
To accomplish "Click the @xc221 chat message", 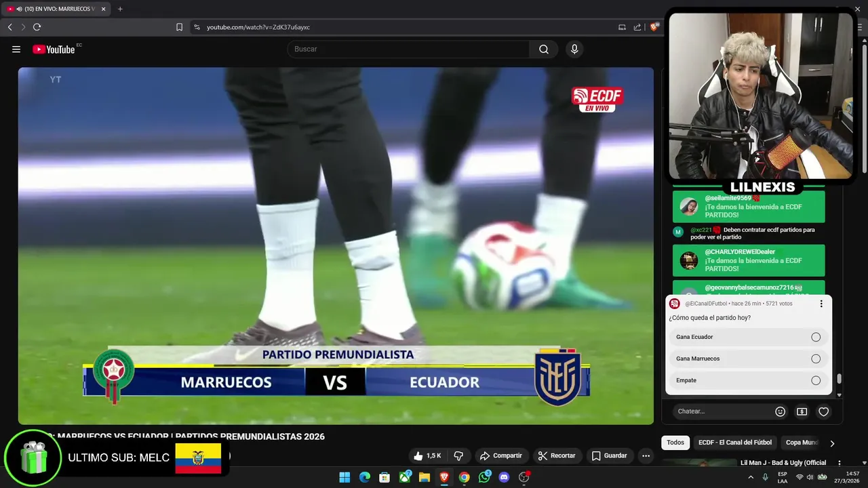I will point(749,233).
